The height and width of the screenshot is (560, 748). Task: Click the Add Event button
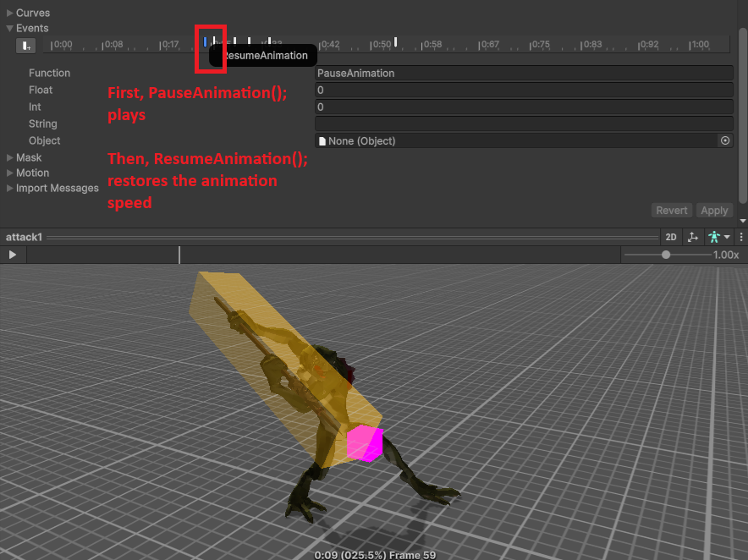coord(26,46)
